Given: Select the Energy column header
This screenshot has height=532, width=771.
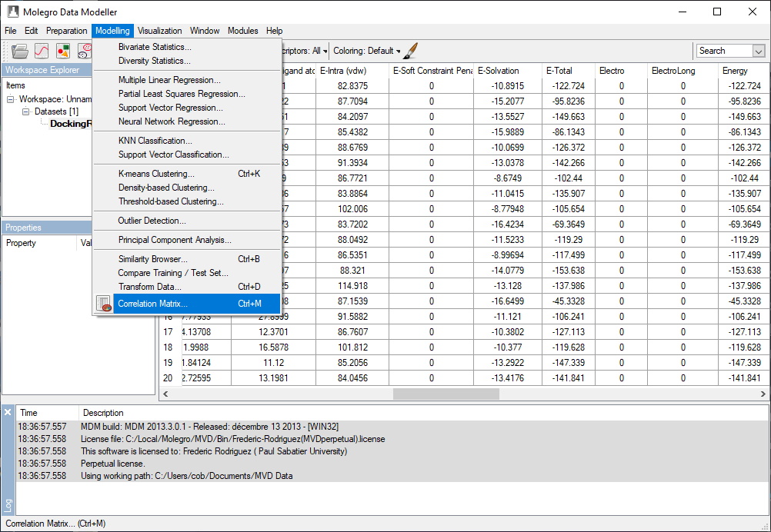Looking at the screenshot, I should [744, 71].
